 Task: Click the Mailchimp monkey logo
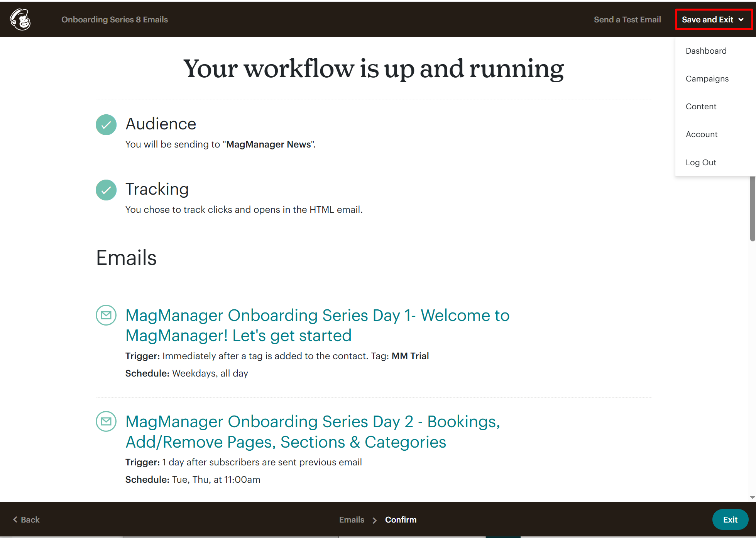(x=20, y=19)
